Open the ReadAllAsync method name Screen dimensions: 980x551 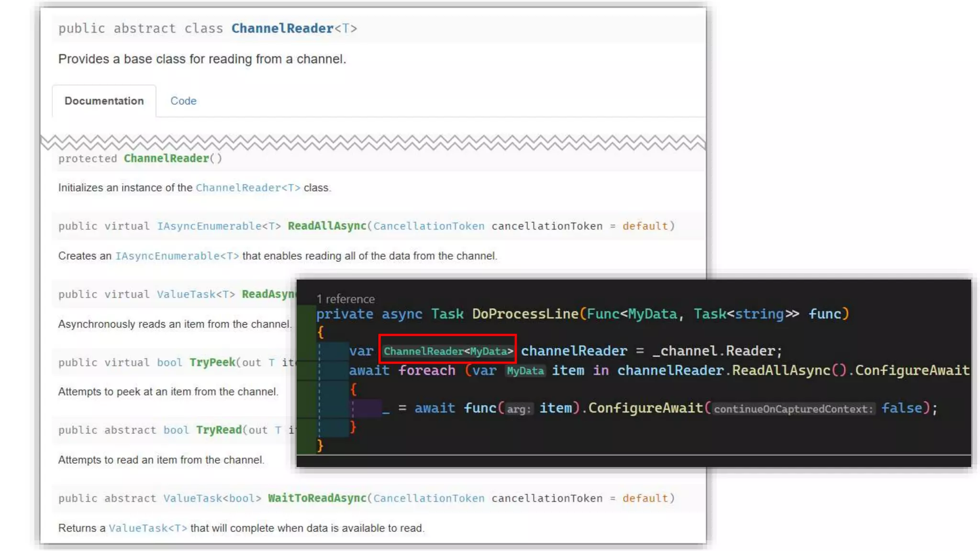click(326, 226)
